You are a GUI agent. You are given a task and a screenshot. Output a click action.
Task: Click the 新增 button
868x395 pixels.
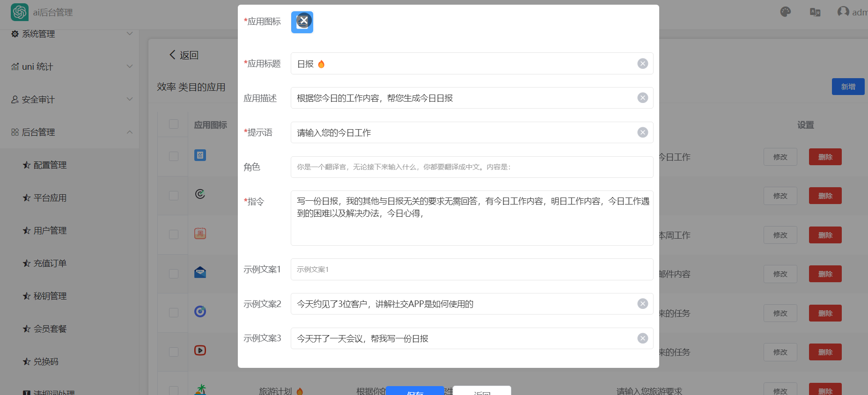pos(848,87)
